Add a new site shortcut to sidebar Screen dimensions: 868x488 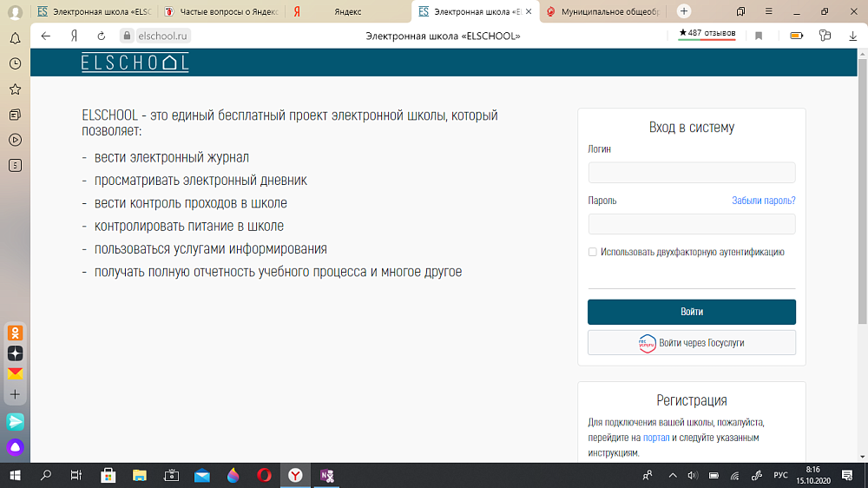[x=15, y=395]
